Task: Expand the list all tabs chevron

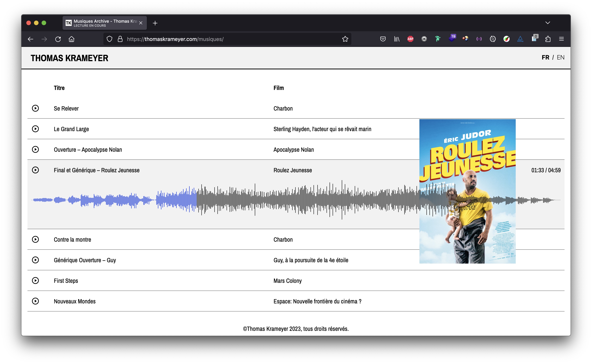Action: click(548, 23)
